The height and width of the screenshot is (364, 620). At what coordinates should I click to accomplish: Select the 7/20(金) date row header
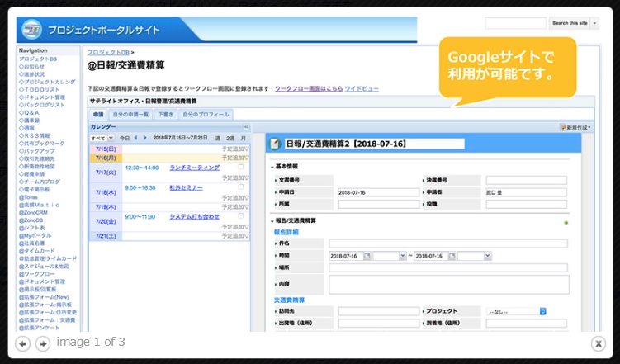coord(106,222)
